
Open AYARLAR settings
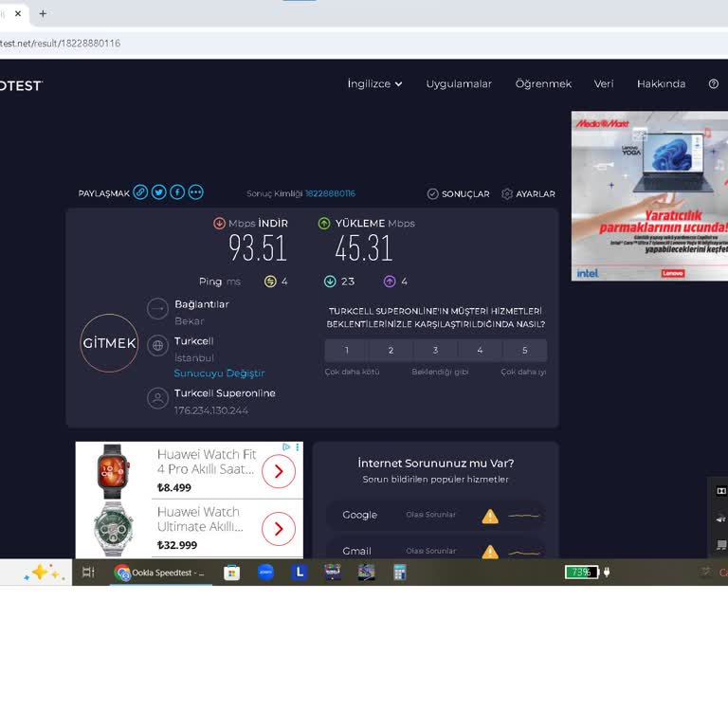point(528,194)
